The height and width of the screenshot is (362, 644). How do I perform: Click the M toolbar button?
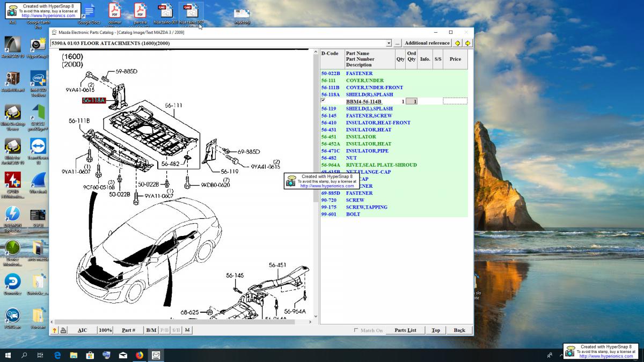point(187,330)
